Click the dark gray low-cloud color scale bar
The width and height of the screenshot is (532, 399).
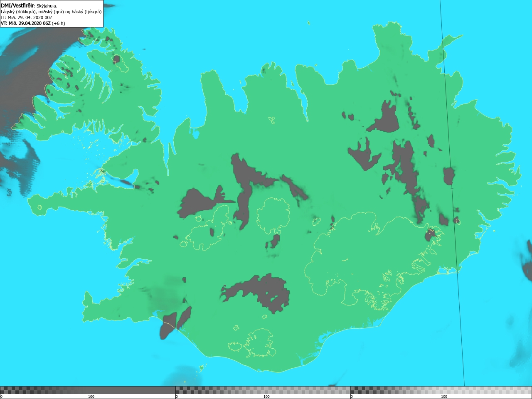88,390
